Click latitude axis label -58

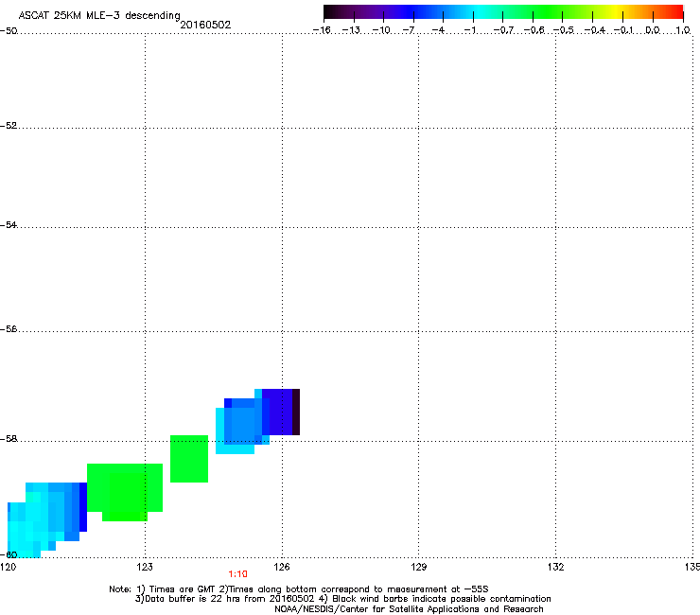pos(9,439)
